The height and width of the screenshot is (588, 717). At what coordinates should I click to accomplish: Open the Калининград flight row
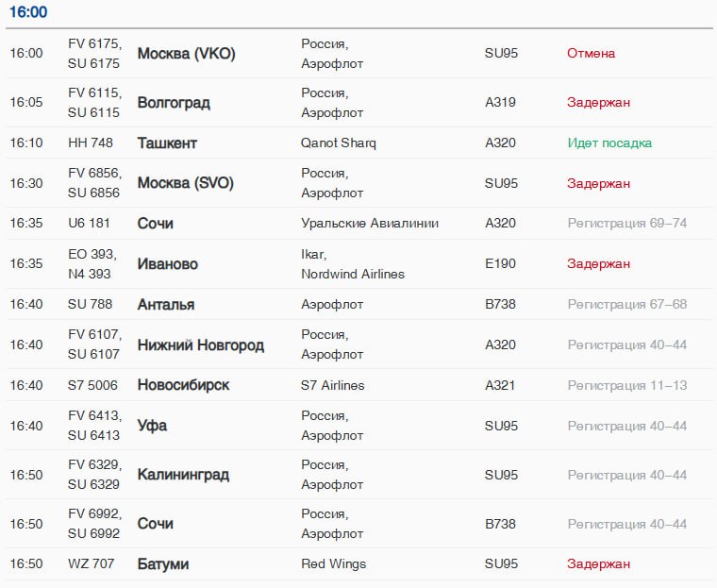click(358, 475)
